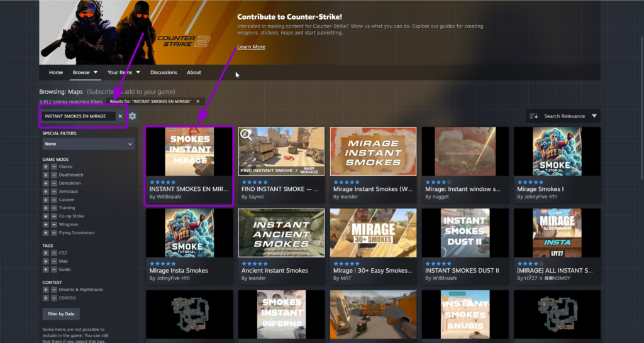
Task: Include Armsrace with the plus icon
Action: [45, 191]
